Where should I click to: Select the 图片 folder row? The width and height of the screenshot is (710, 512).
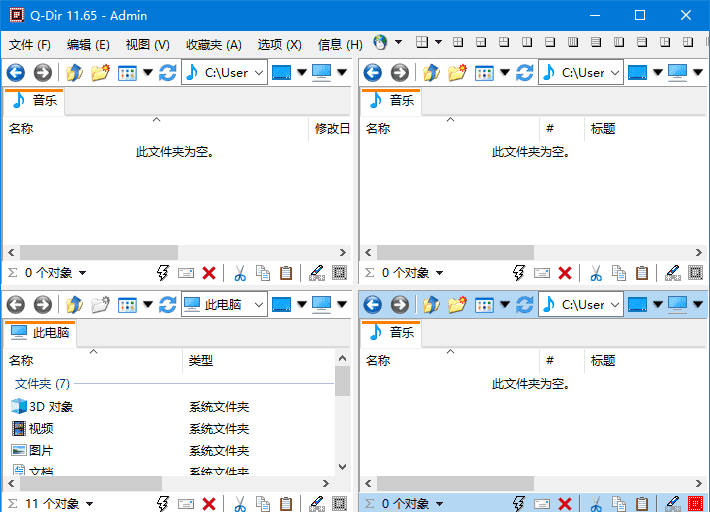170,450
